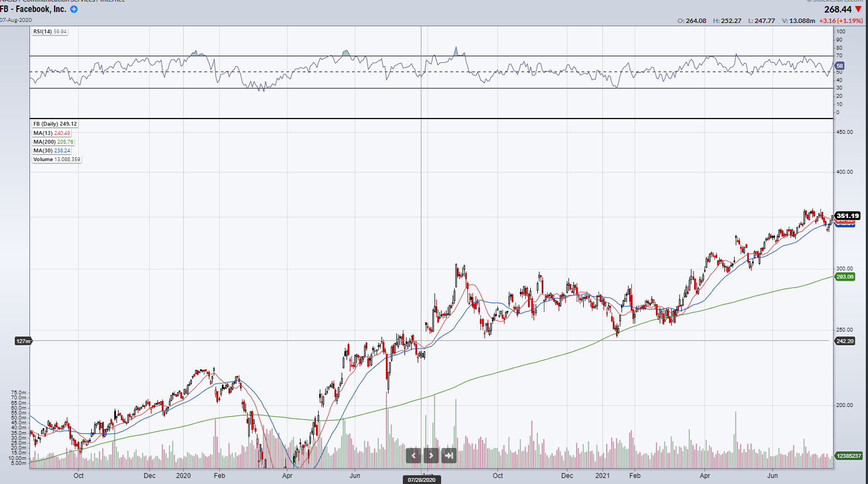
Task: Select the FB (Daily) 249.12 legend label
Action: point(55,124)
